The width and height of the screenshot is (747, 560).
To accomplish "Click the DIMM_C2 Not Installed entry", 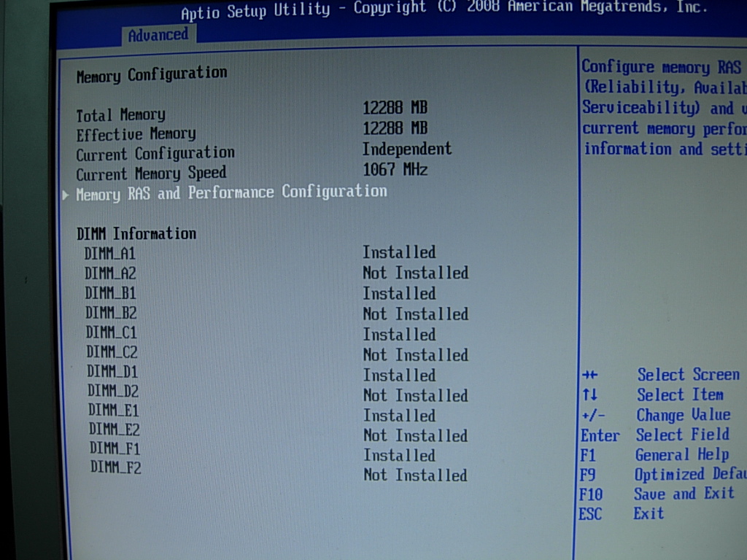I will click(415, 354).
